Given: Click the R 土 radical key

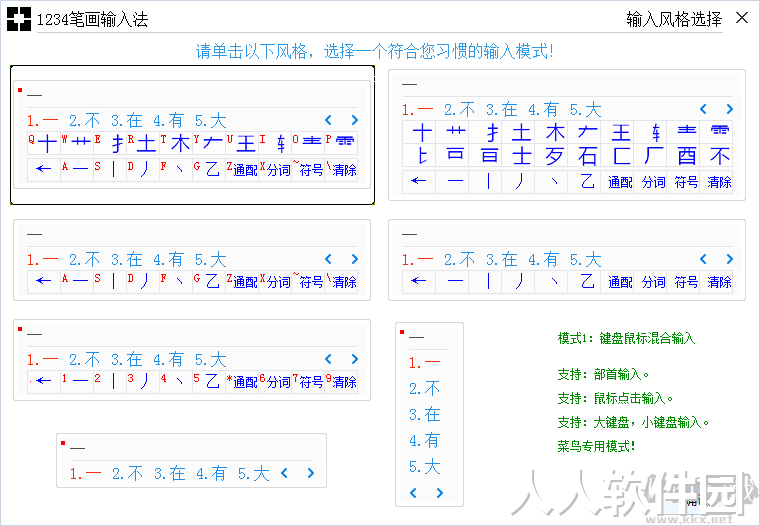Looking at the screenshot, I should (x=142, y=143).
